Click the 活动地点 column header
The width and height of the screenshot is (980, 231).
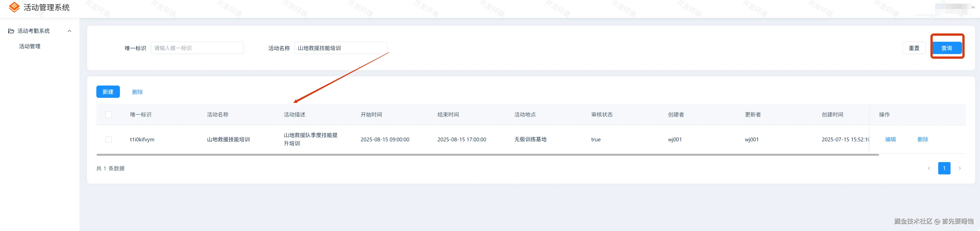[x=525, y=114]
